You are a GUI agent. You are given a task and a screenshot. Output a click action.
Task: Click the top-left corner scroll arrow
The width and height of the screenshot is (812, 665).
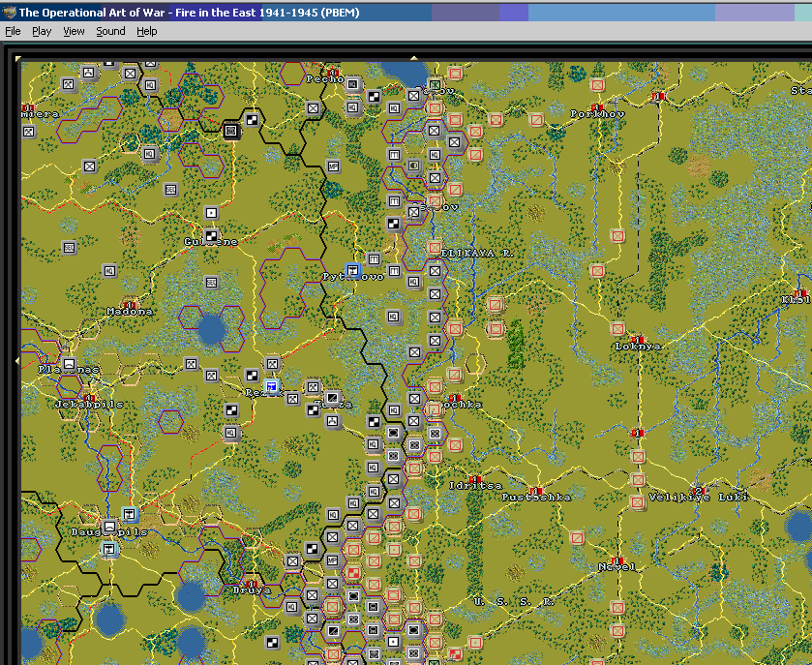[18, 58]
